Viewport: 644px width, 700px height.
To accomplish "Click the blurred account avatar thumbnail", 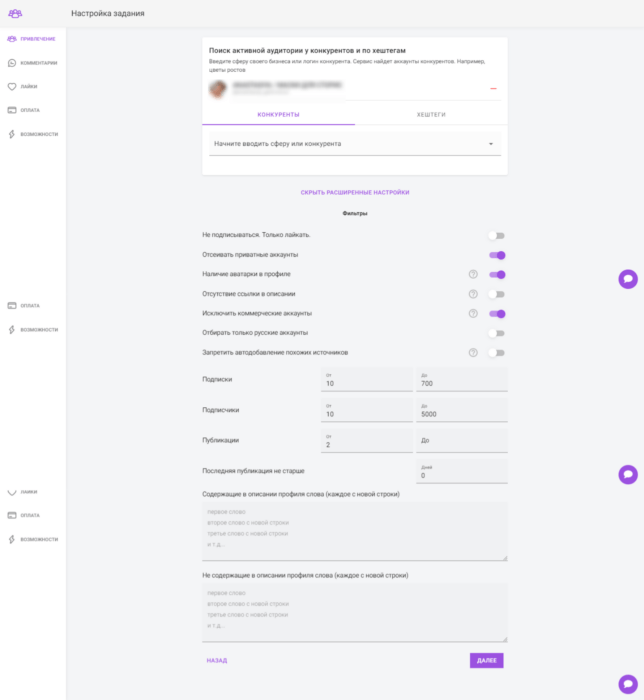I will coord(218,89).
